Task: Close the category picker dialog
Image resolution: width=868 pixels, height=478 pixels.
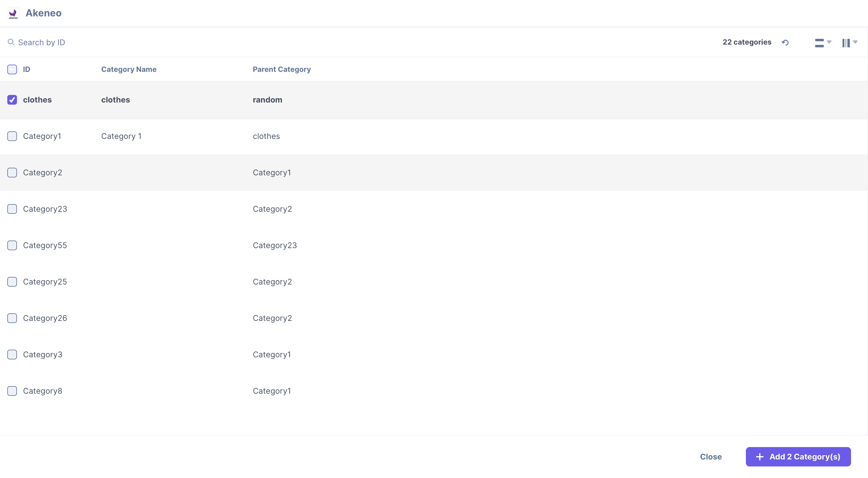Action: click(711, 457)
